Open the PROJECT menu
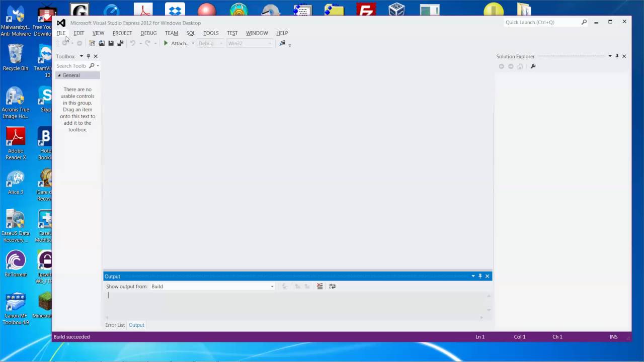The image size is (644, 362). click(x=122, y=33)
